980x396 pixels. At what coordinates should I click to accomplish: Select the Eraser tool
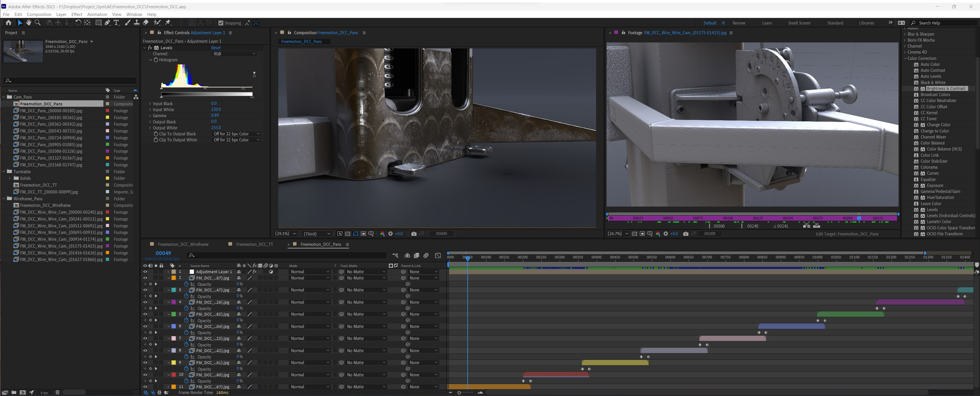point(145,23)
